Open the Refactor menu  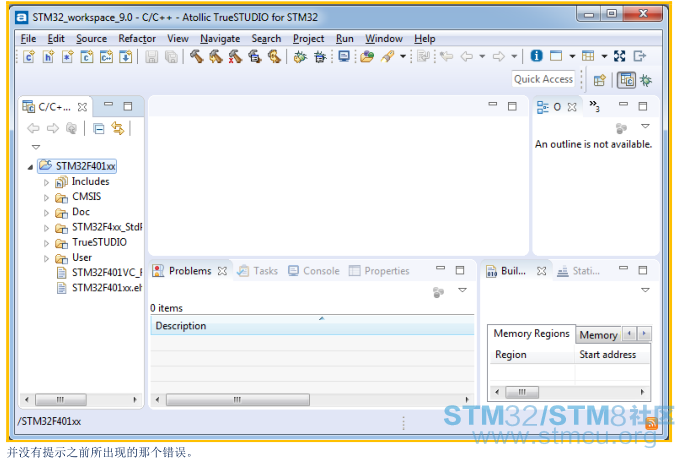[x=137, y=39]
